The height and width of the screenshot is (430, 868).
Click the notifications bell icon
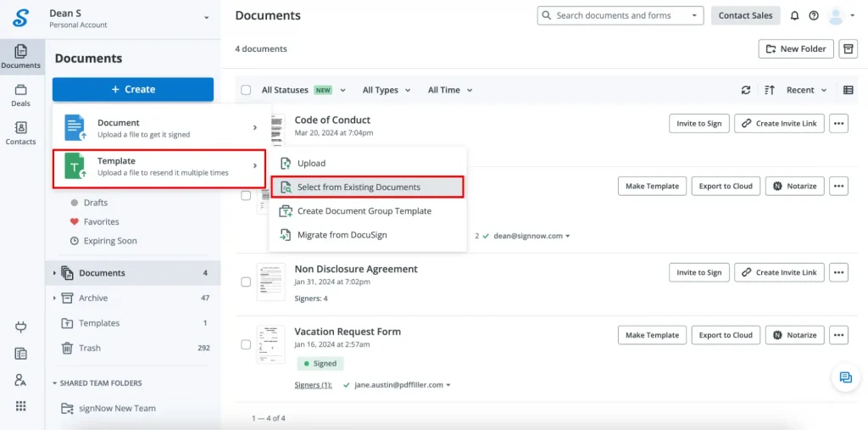click(794, 15)
